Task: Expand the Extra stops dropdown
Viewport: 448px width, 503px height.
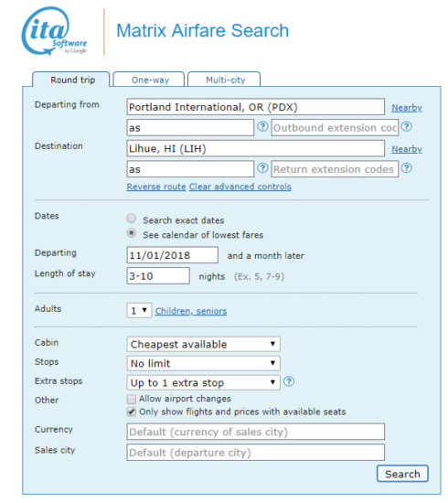Action: 203,382
